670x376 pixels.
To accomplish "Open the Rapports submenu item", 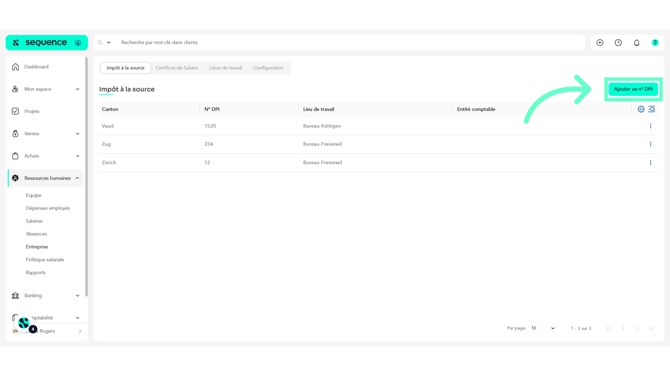I will tap(35, 272).
